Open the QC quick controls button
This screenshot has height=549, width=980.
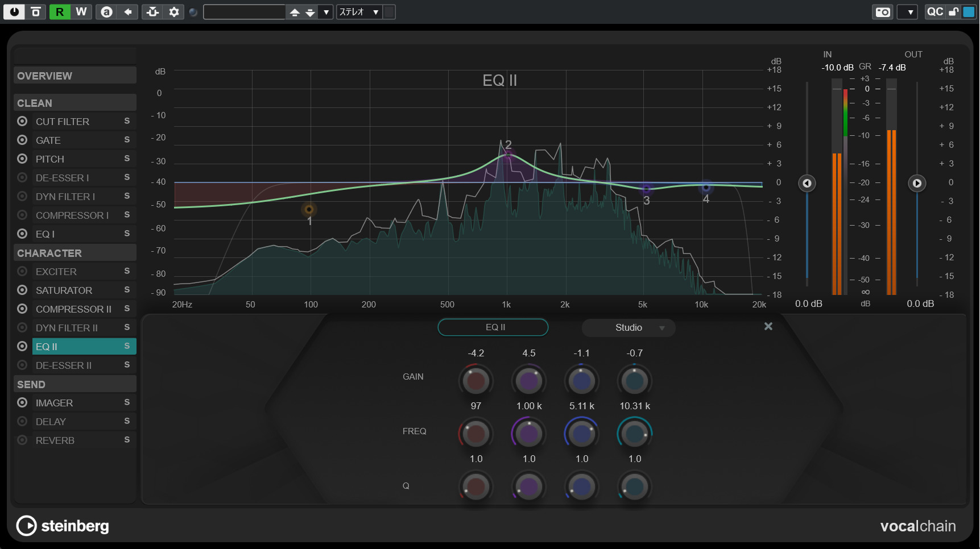[x=934, y=11]
